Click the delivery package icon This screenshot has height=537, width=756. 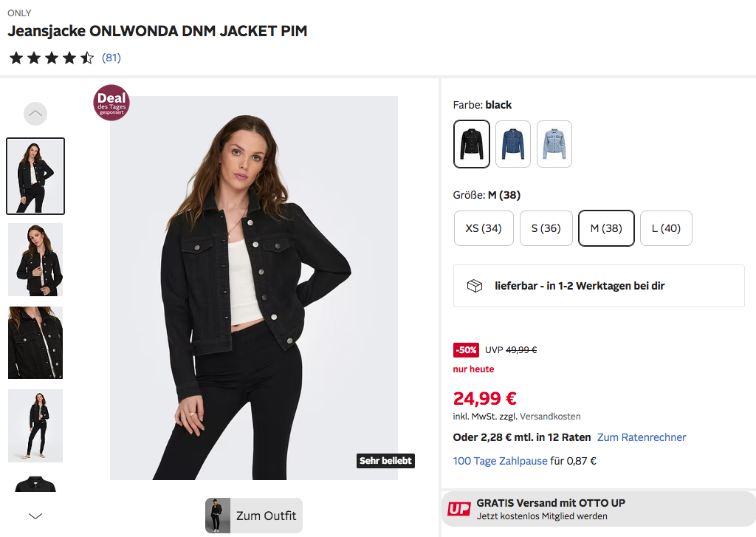tap(475, 286)
